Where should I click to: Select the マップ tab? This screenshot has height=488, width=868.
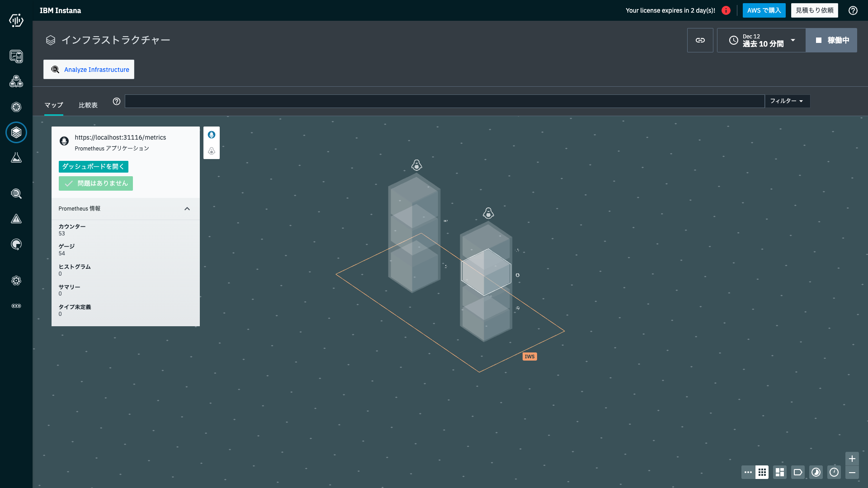(x=53, y=105)
